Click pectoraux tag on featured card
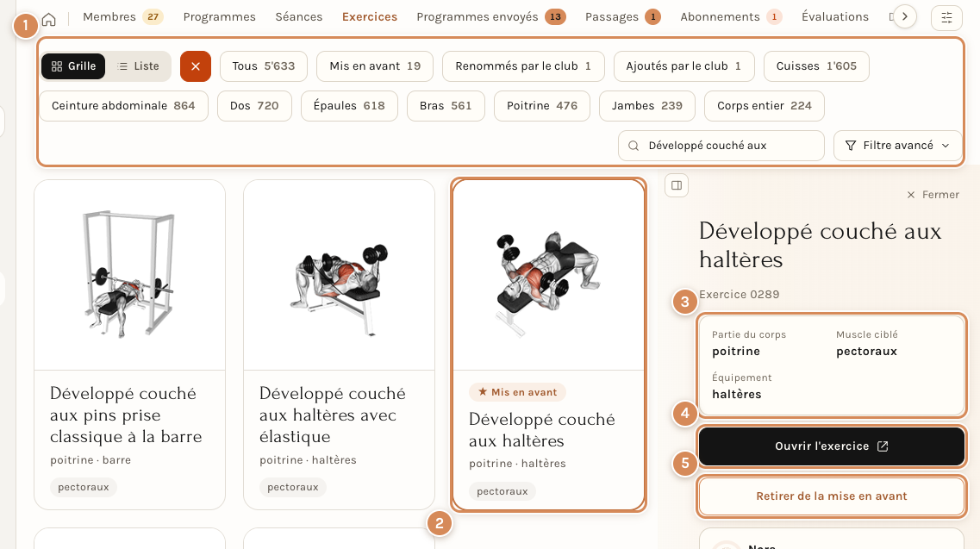Image resolution: width=980 pixels, height=549 pixels. tap(502, 491)
